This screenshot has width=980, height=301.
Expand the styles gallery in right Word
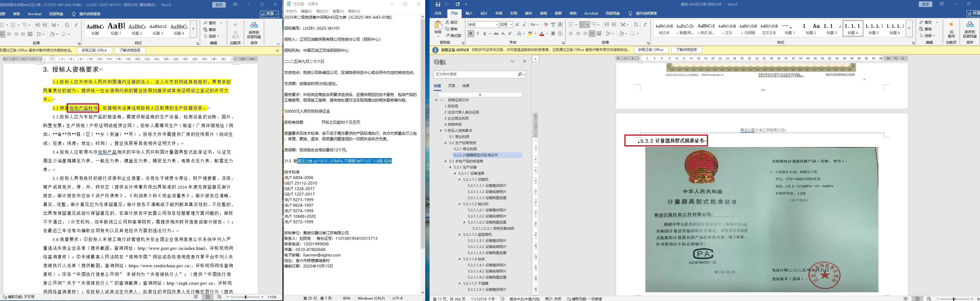click(909, 29)
